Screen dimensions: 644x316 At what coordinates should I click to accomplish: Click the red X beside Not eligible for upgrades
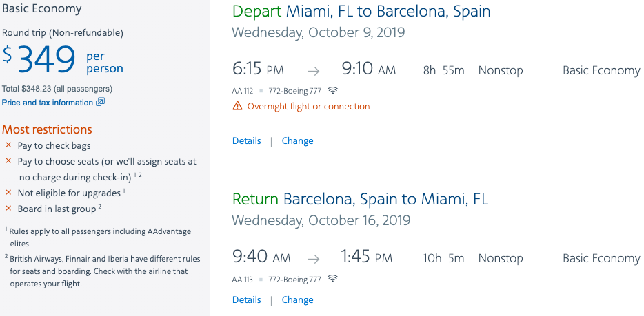8,193
